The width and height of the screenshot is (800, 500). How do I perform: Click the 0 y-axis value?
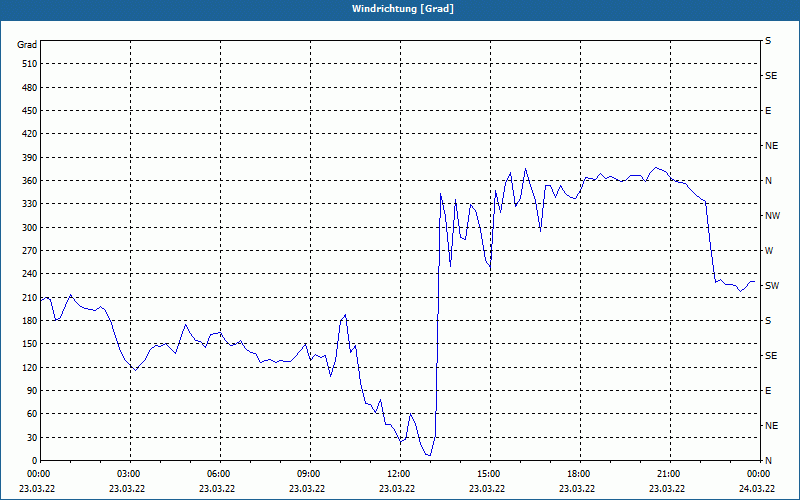tap(35, 461)
